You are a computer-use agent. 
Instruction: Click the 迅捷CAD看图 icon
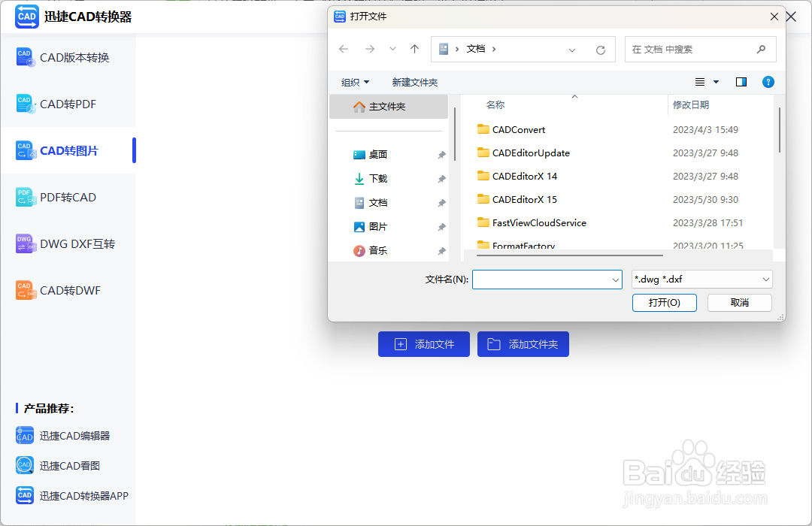click(25, 466)
